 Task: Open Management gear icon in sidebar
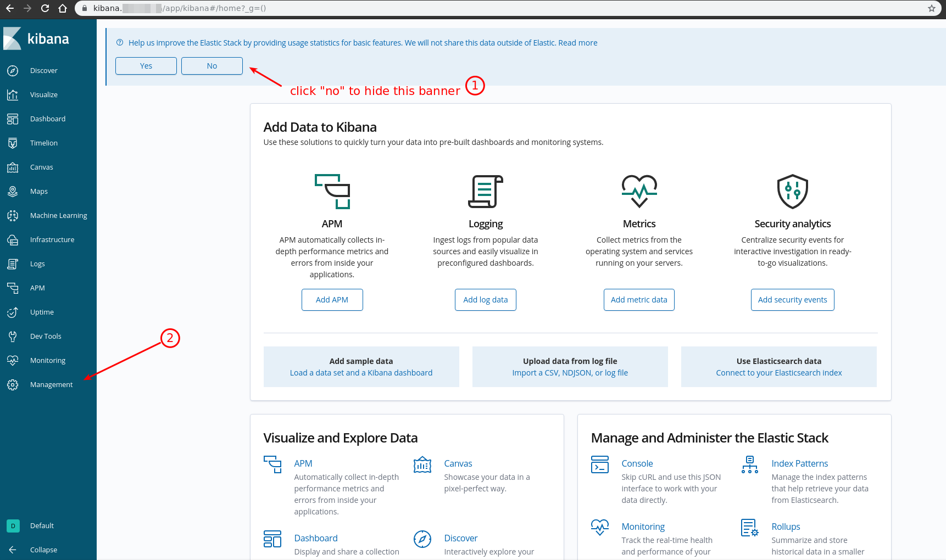pos(13,385)
